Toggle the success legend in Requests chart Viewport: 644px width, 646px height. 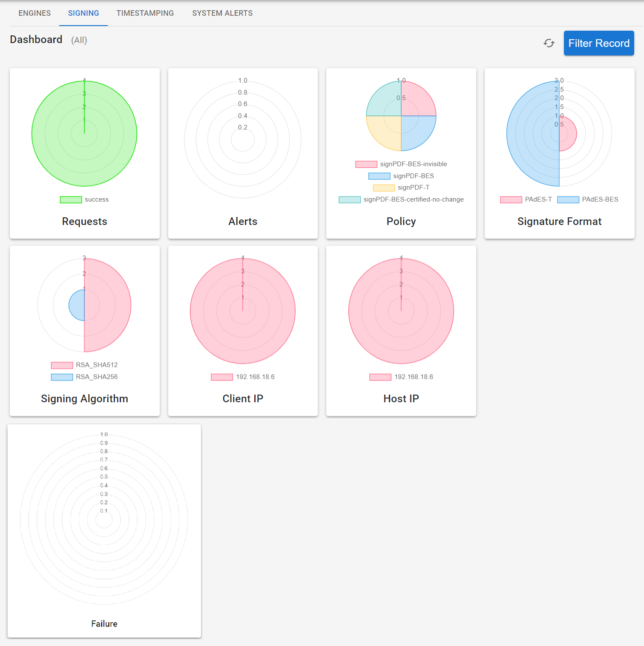(84, 199)
